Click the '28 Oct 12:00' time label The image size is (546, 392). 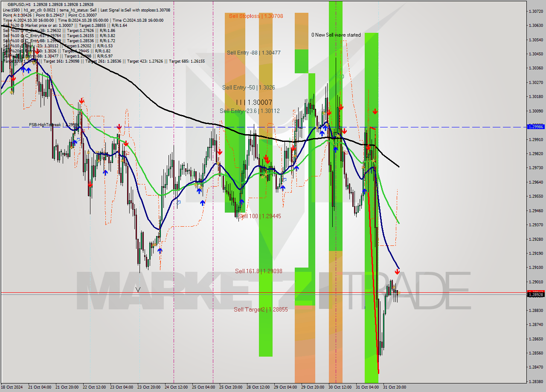tap(258, 387)
